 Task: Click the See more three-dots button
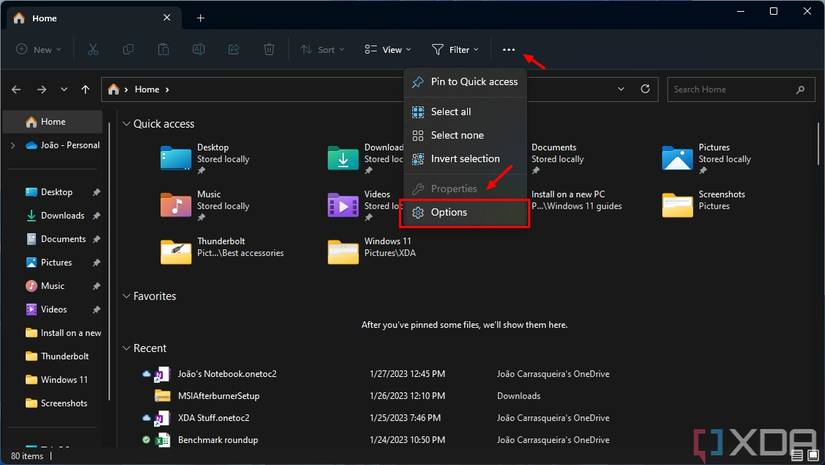tap(508, 49)
